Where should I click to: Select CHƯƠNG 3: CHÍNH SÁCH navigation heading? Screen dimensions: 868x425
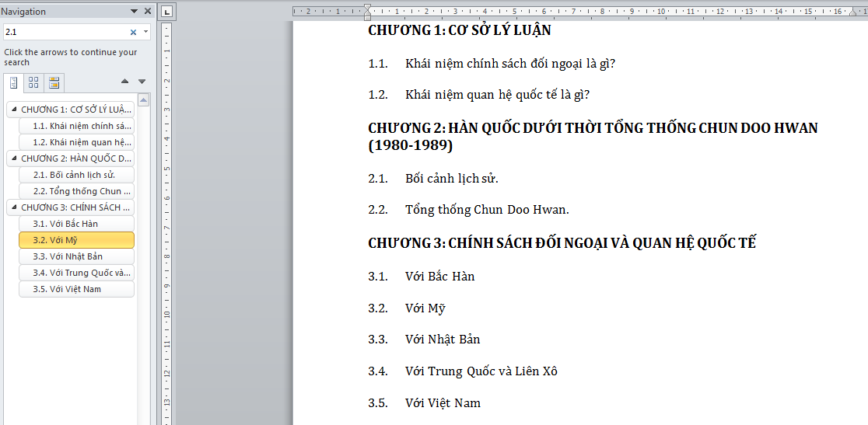point(70,207)
